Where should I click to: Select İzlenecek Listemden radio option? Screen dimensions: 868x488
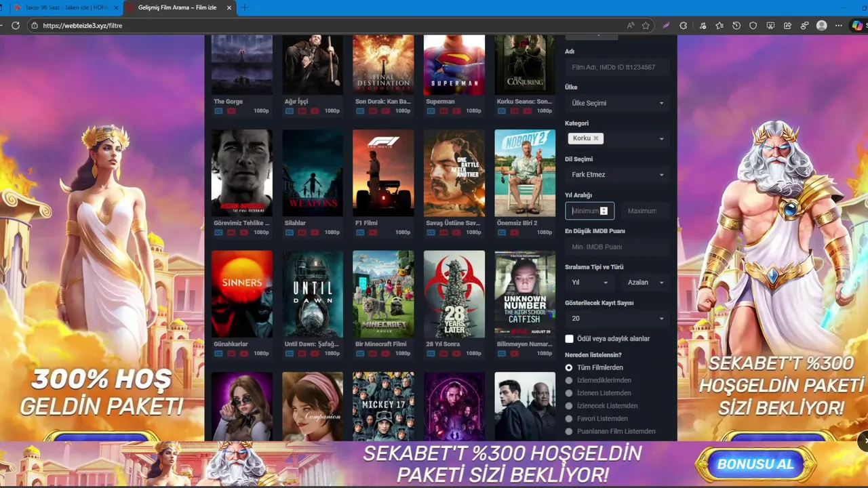(x=569, y=406)
